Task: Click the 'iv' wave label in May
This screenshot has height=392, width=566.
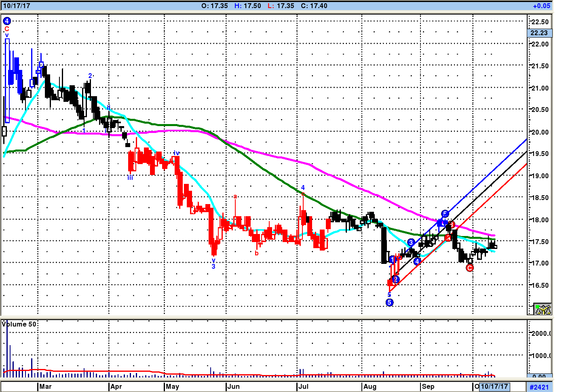Action: click(x=176, y=153)
